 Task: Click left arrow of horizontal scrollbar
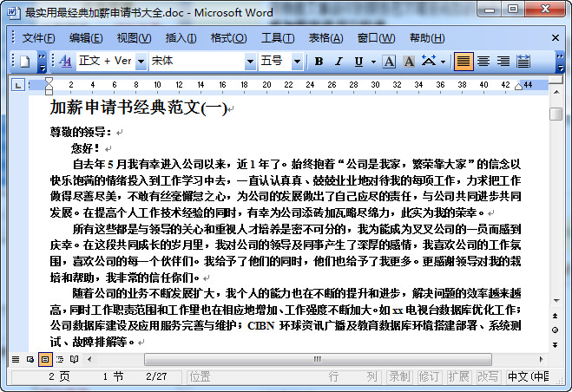(89, 360)
